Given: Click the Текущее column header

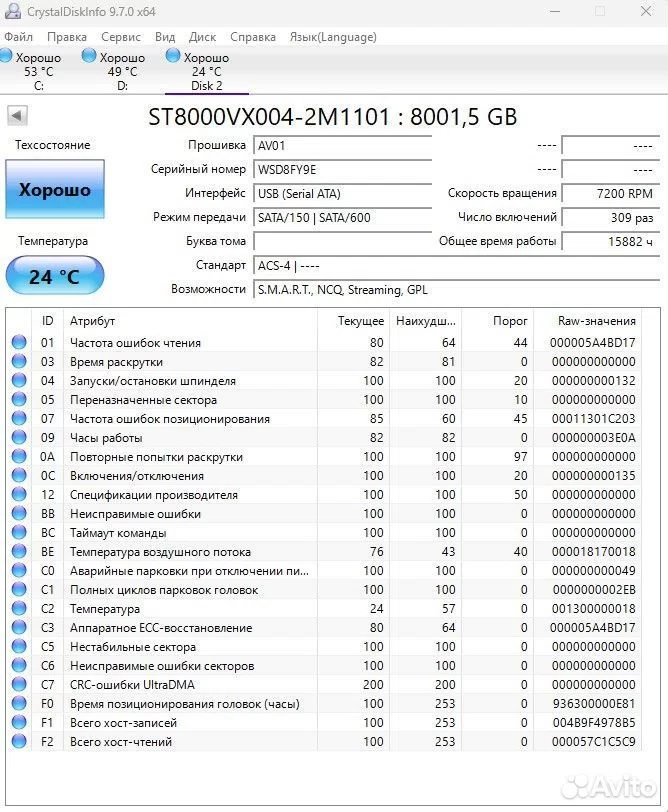Looking at the screenshot, I should [354, 321].
